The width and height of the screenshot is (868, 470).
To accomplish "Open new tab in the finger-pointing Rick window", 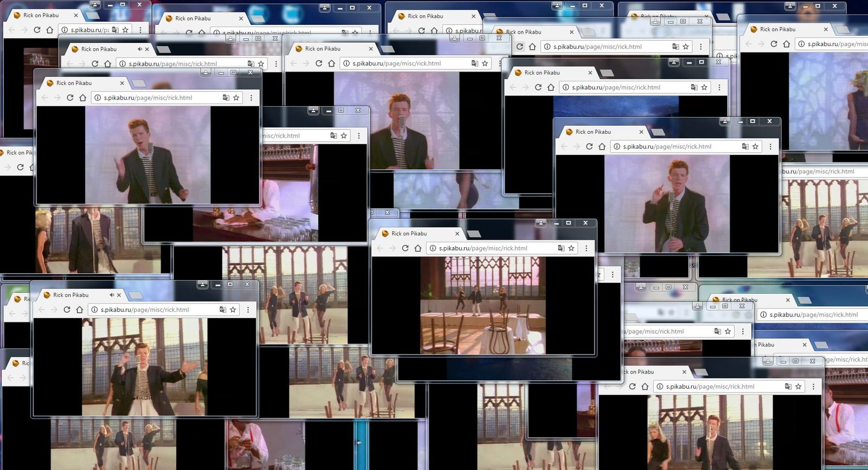I will pos(658,132).
